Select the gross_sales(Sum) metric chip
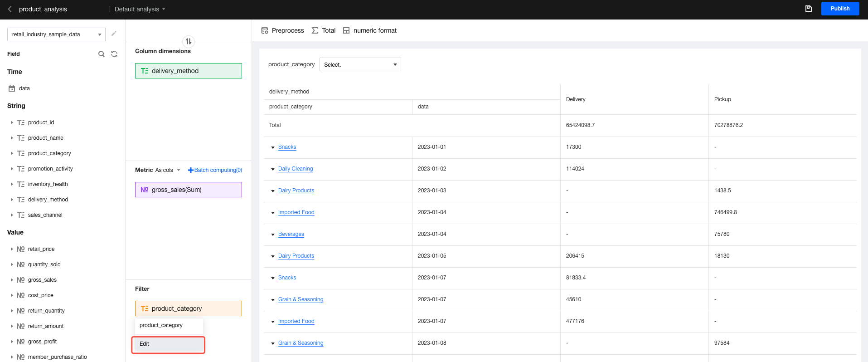This screenshot has height=362, width=868. click(189, 190)
